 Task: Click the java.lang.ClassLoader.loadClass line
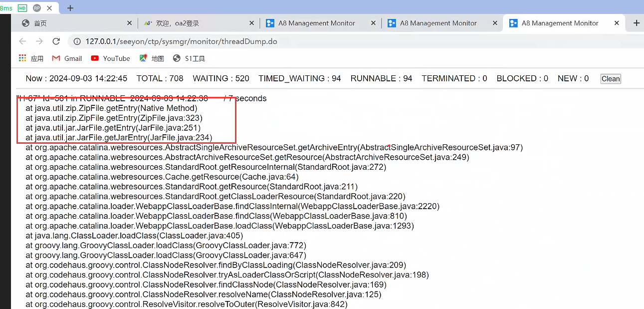[x=134, y=236]
